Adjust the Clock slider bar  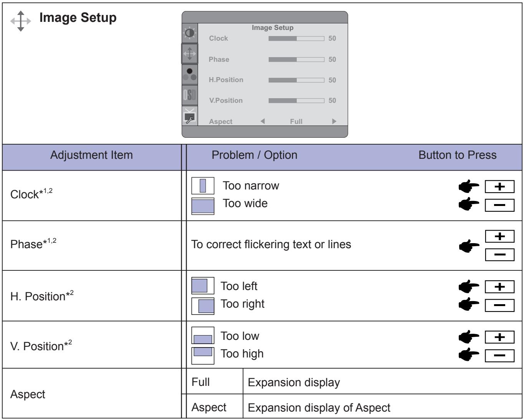(297, 38)
